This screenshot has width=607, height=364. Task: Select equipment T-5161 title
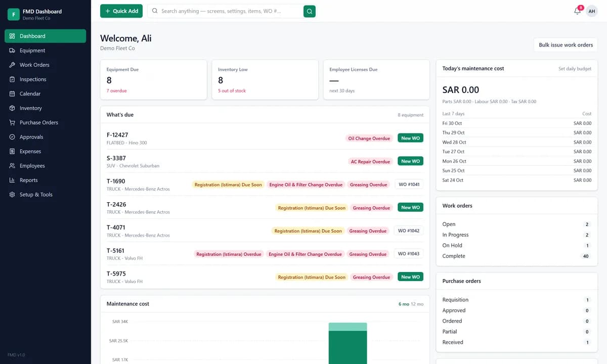point(115,251)
